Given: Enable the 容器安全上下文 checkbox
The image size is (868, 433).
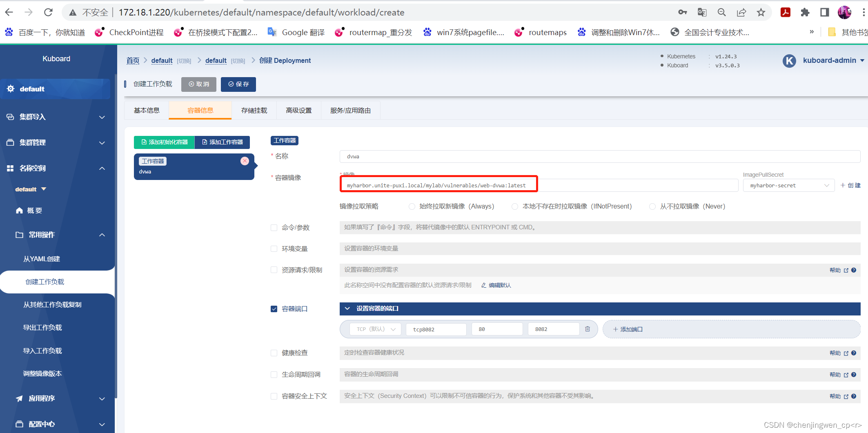Looking at the screenshot, I should coord(274,396).
